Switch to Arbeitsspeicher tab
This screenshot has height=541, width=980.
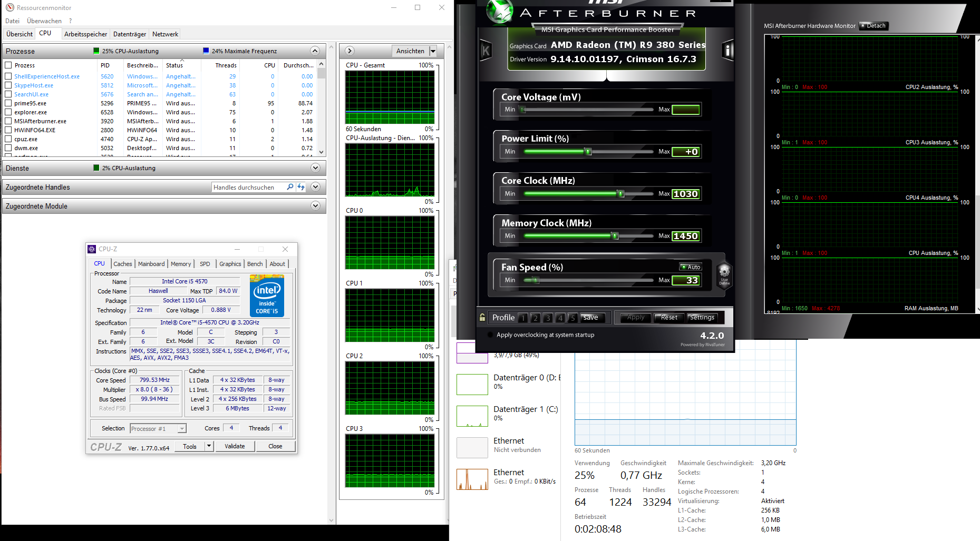pyautogui.click(x=85, y=34)
